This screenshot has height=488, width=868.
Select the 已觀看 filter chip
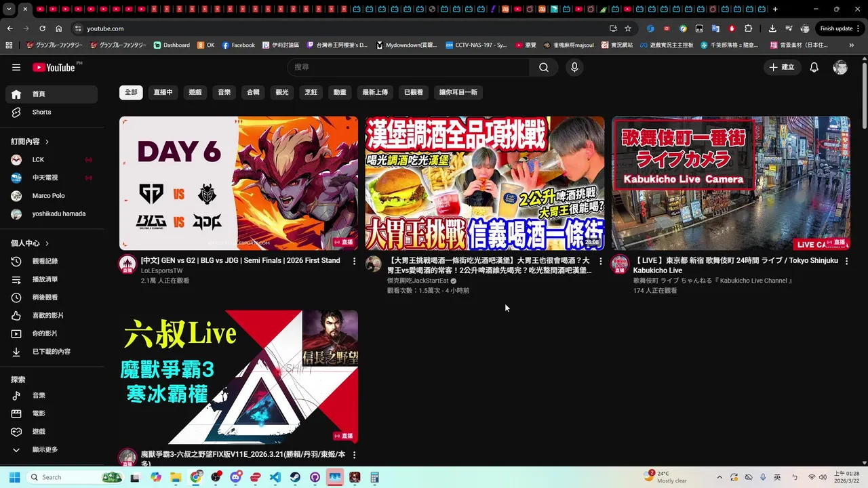[x=414, y=92]
